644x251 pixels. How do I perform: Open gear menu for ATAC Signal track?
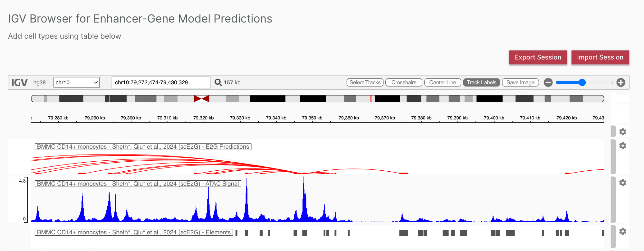coord(623,183)
